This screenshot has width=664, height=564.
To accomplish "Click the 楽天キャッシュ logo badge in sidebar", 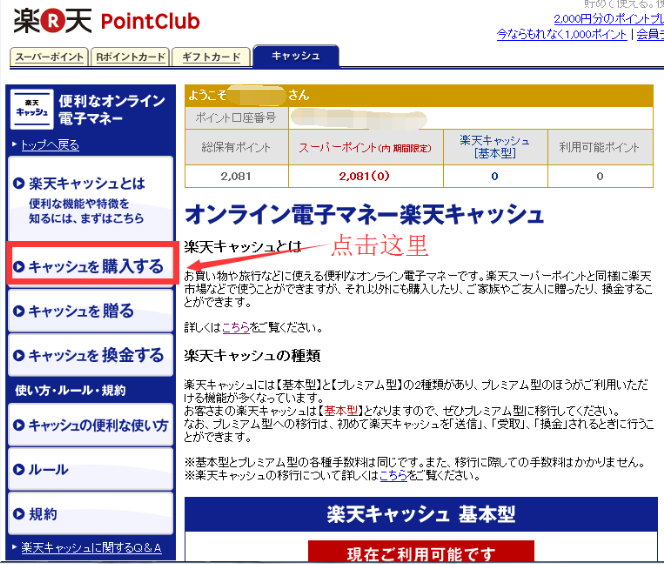I will (x=32, y=109).
